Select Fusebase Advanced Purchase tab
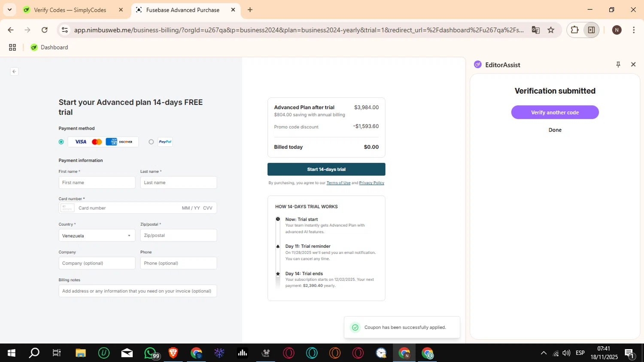The image size is (644, 362). tap(183, 10)
